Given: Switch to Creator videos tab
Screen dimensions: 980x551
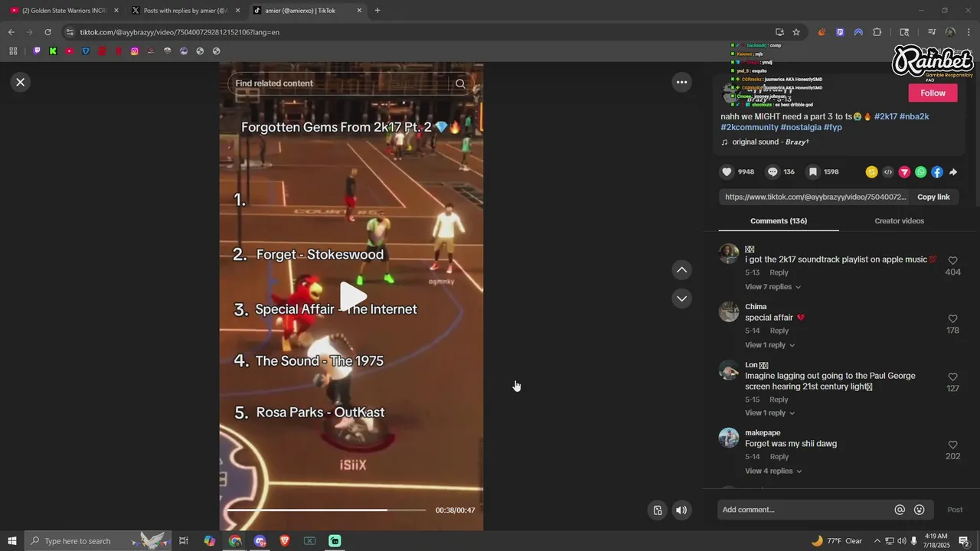Looking at the screenshot, I should click(899, 221).
